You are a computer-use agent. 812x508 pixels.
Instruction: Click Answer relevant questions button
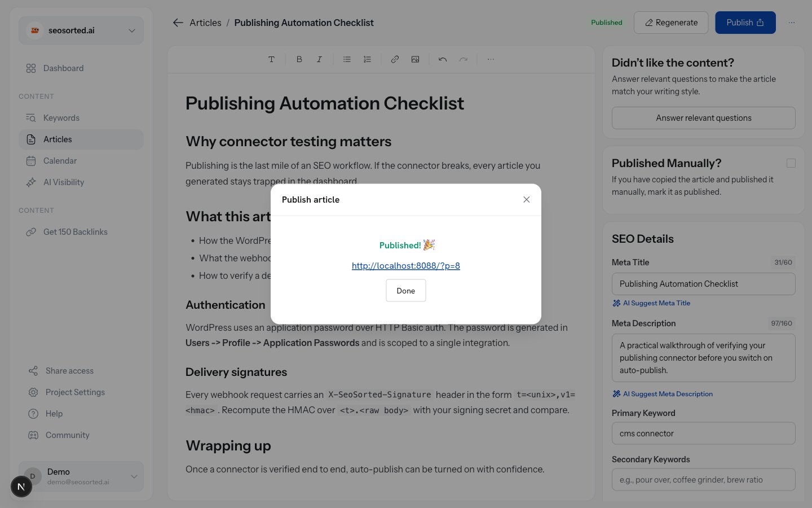[703, 118]
